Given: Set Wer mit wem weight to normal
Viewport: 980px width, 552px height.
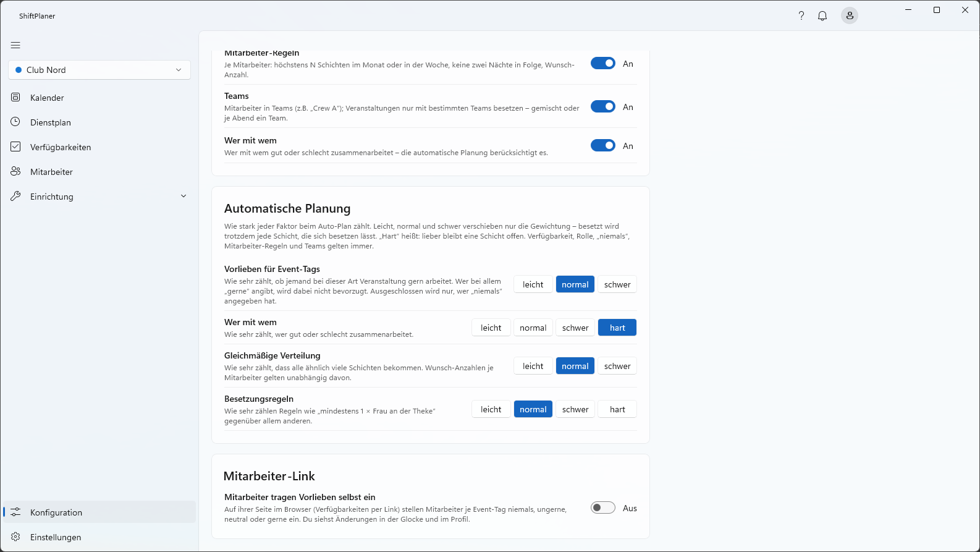Looking at the screenshot, I should (x=533, y=328).
